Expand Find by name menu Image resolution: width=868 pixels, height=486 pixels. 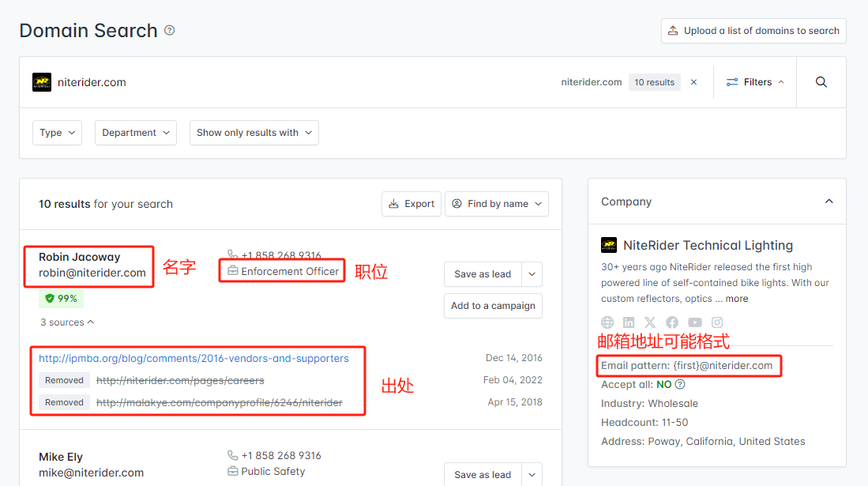(497, 204)
